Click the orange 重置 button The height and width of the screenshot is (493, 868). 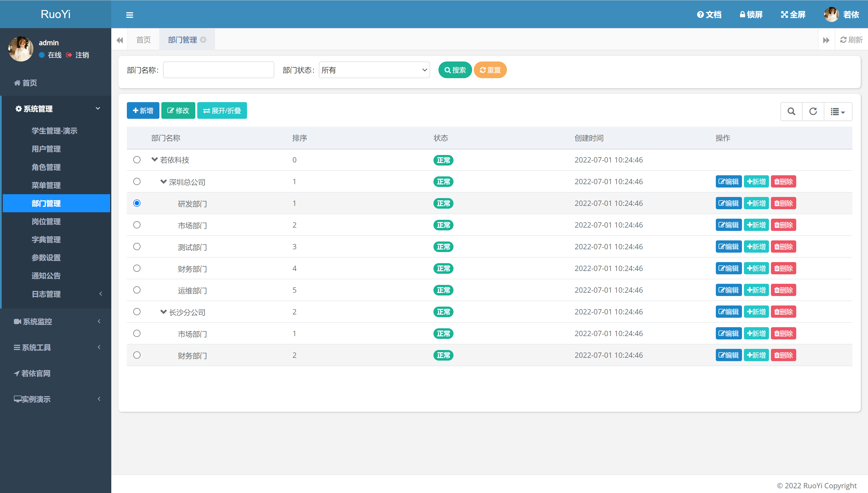(x=490, y=70)
